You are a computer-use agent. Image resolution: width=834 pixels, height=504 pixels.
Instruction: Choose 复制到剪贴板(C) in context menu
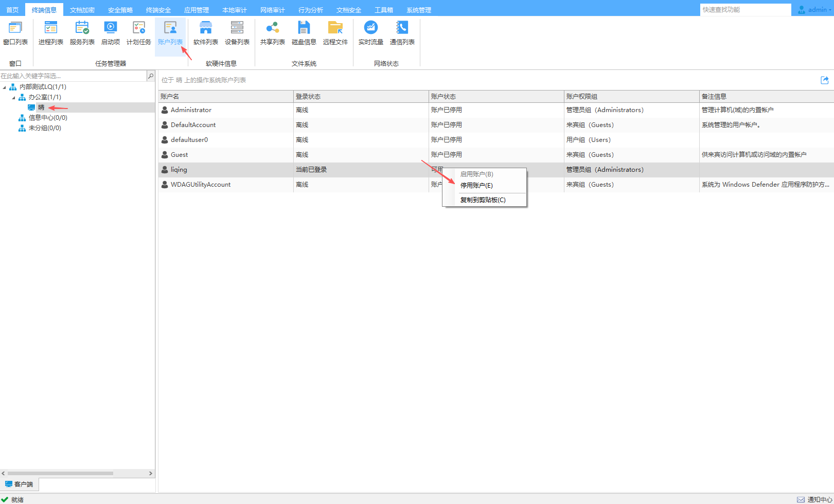coord(483,200)
